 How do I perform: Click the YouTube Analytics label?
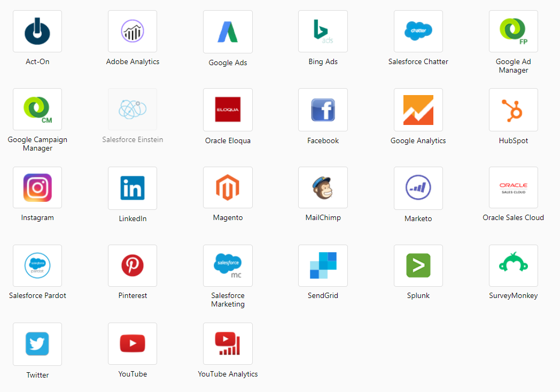coord(228,374)
